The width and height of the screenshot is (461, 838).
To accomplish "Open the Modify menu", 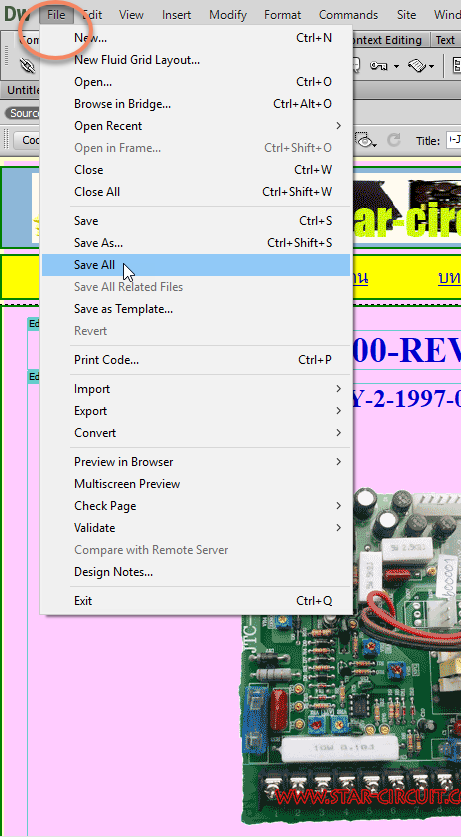I will (x=228, y=15).
